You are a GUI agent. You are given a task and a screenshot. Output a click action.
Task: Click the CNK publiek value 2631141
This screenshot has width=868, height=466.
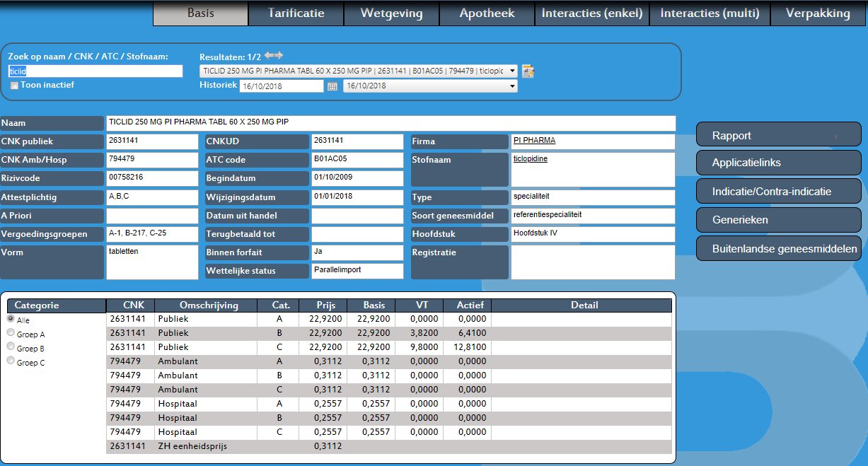coord(152,141)
